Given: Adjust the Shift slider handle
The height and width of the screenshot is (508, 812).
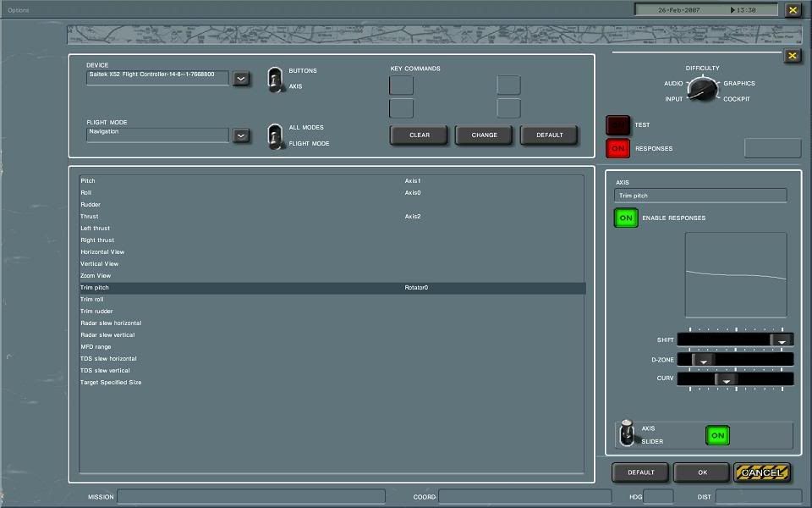Looking at the screenshot, I should tap(782, 340).
